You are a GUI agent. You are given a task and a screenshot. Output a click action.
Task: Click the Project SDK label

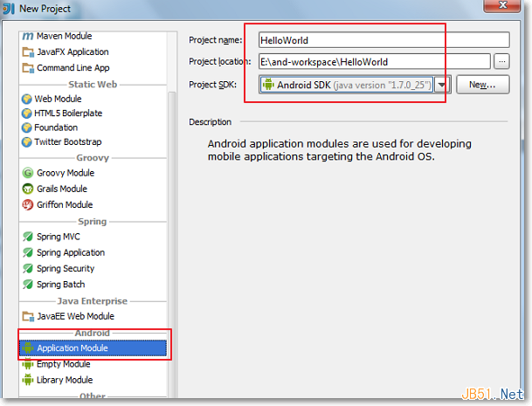click(213, 85)
